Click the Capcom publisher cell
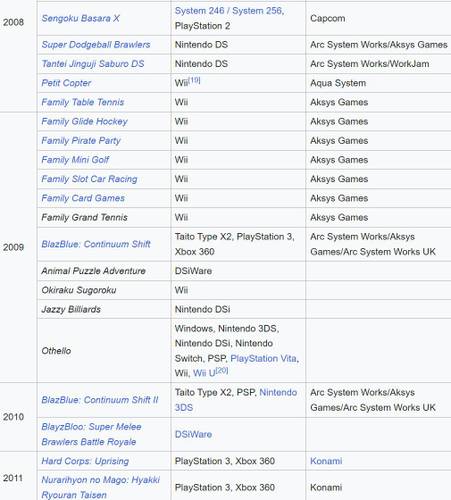Image resolution: width=451 pixels, height=500 pixels. [378, 18]
